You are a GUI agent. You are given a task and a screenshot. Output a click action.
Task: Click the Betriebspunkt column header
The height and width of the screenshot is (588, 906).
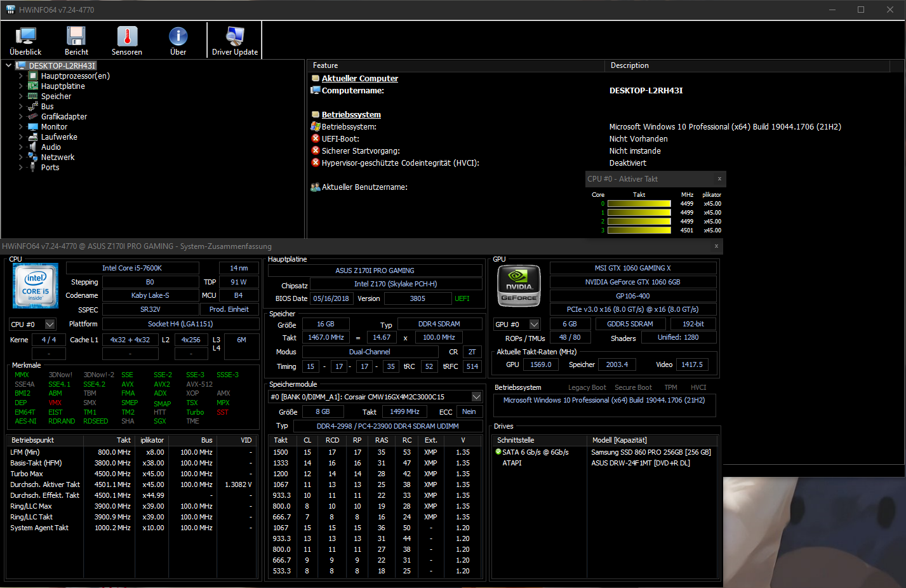click(44, 440)
